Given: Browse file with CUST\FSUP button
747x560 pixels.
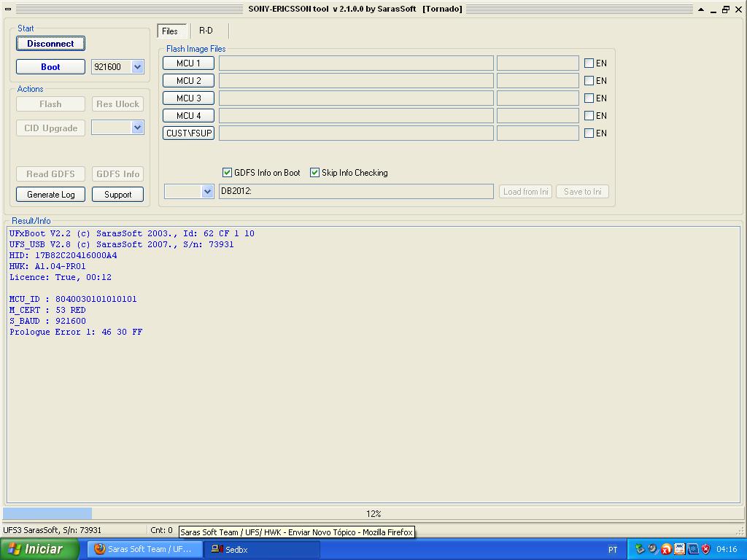Looking at the screenshot, I should [189, 133].
